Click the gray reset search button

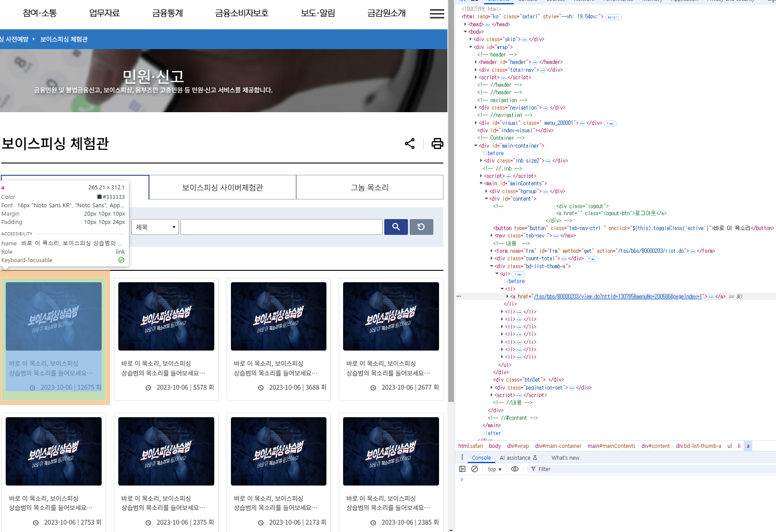coord(422,227)
